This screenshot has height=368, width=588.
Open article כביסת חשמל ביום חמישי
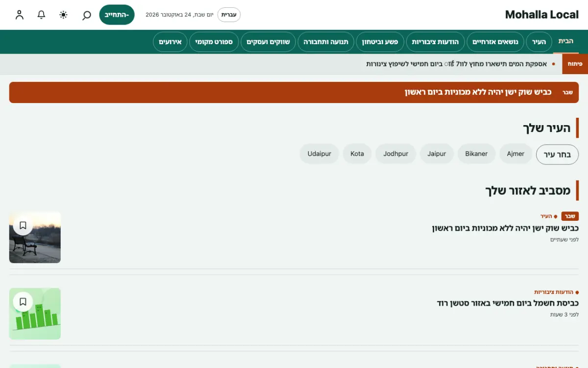point(508,303)
